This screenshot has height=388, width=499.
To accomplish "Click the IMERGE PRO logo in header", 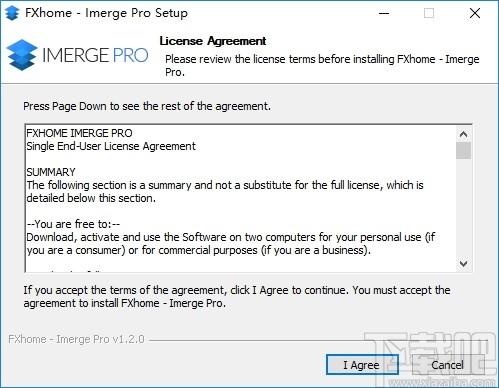I will point(77,55).
